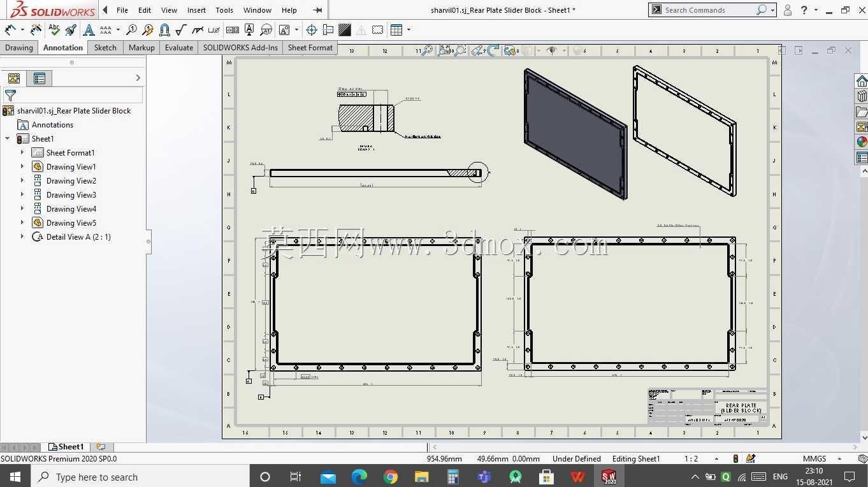Collapse the Sheet1 tree node
868x487 pixels.
coord(8,138)
